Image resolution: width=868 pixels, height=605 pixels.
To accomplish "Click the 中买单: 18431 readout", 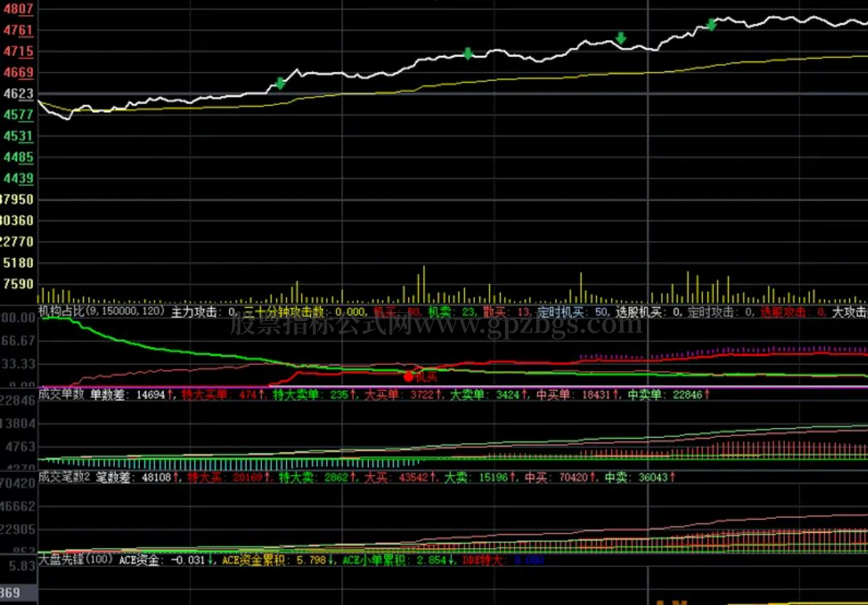I will [x=578, y=395].
